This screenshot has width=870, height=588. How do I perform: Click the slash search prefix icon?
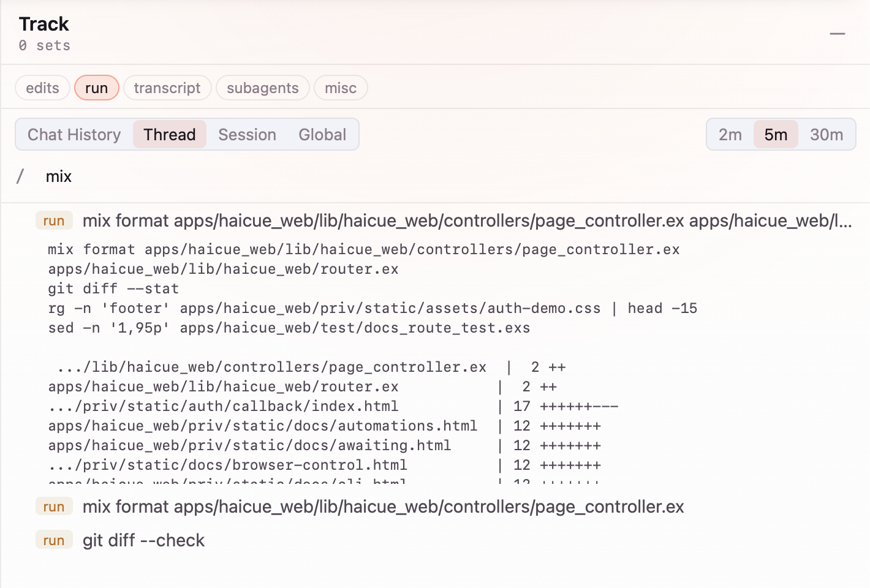20,176
